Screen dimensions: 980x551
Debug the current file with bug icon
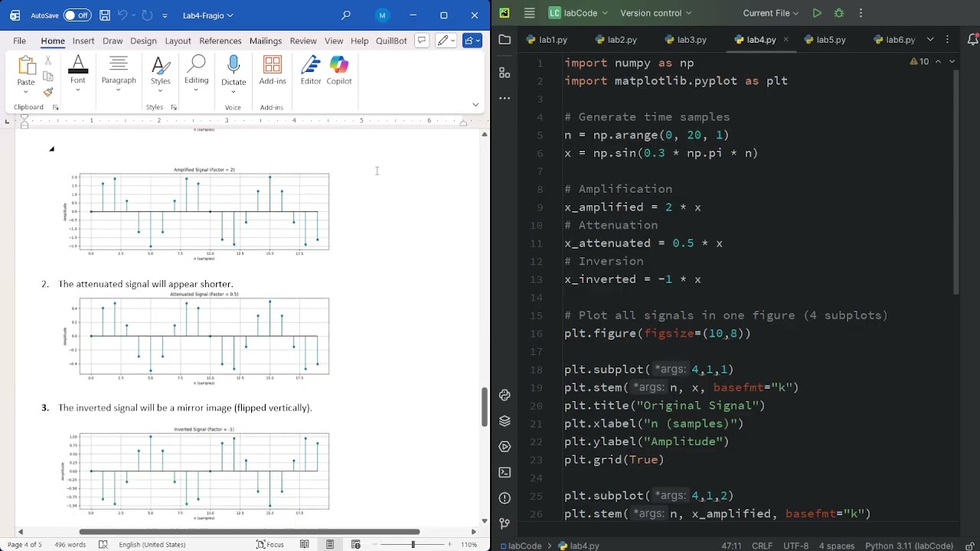coord(839,13)
